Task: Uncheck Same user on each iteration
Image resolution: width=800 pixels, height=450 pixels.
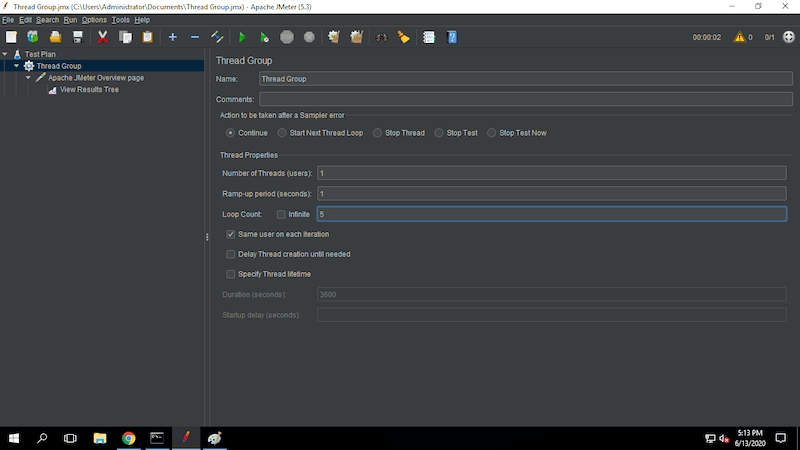Action: click(x=231, y=234)
